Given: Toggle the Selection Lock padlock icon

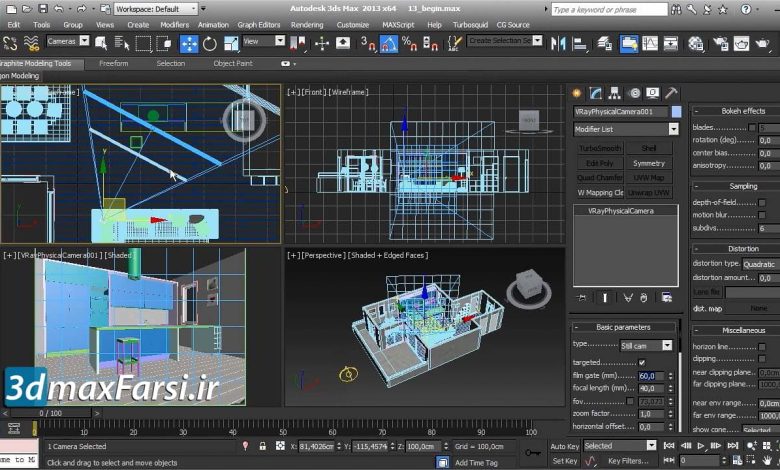Looking at the screenshot, I should 263,446.
